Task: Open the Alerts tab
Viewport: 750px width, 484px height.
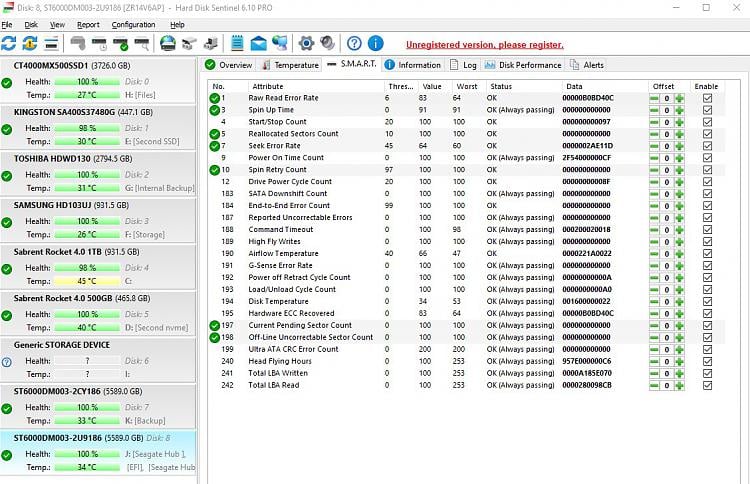Action: pyautogui.click(x=587, y=65)
